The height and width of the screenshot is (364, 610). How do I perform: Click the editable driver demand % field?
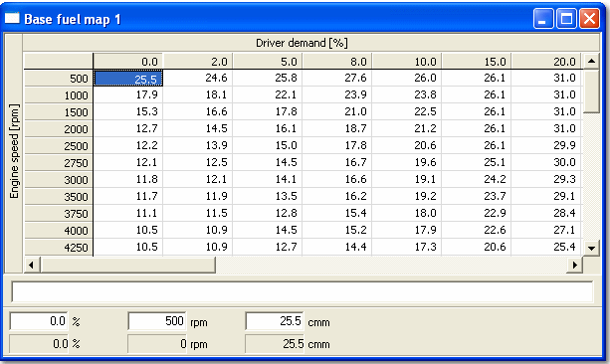coord(39,321)
